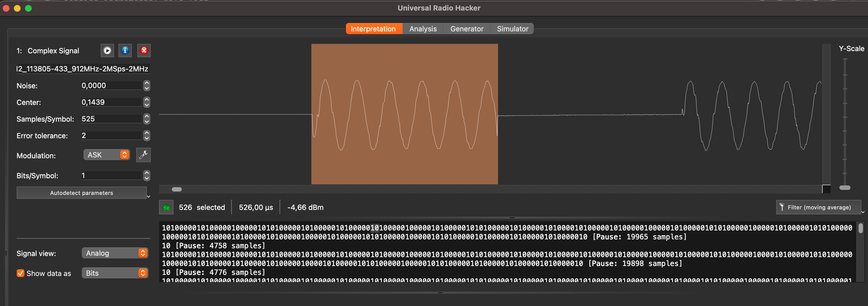868x306 pixels.
Task: Open modulation settings wrench icon
Action: click(x=143, y=155)
